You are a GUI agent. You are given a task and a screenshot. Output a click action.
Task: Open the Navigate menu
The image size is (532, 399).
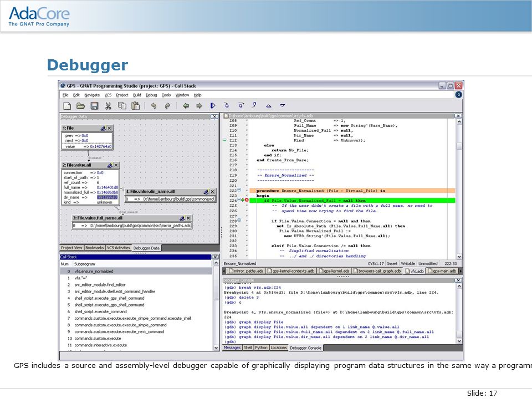92,95
